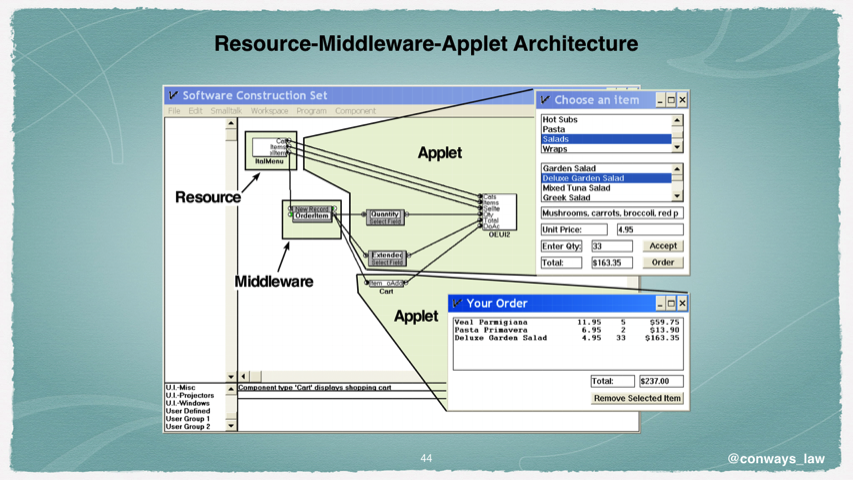This screenshot has width=853, height=480.
Task: Click Your Order title bar icon
Action: click(x=457, y=303)
